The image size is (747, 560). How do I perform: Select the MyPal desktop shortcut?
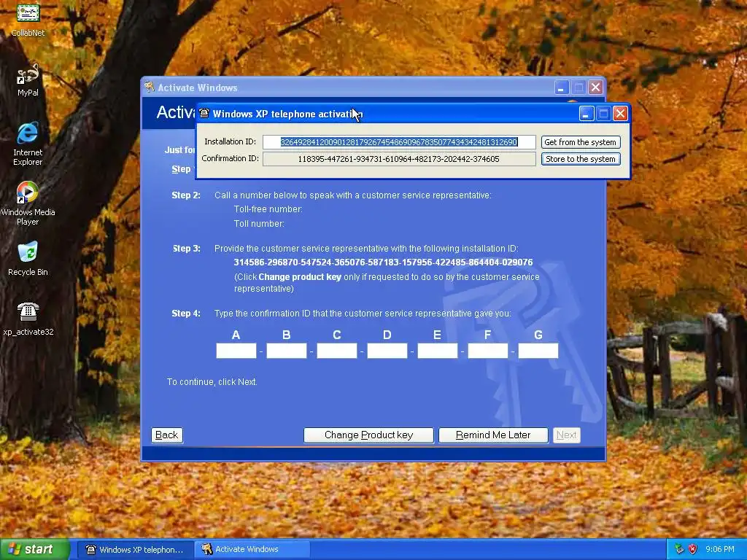[28, 79]
